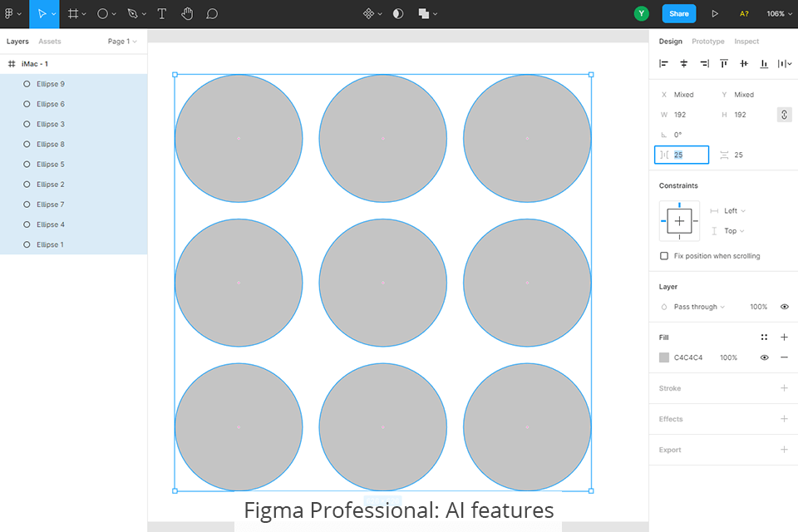The image size is (798, 532).
Task: Switch to the Design tab
Action: 670,42
